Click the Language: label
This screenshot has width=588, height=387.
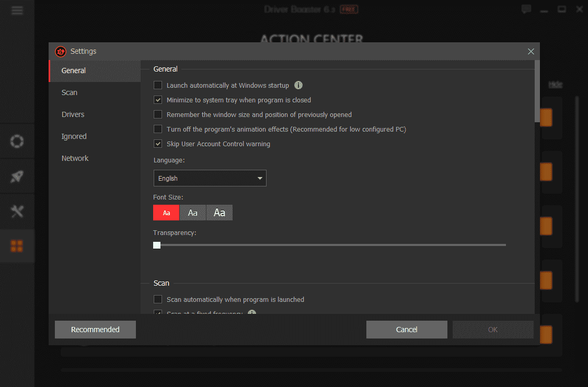[x=169, y=160]
